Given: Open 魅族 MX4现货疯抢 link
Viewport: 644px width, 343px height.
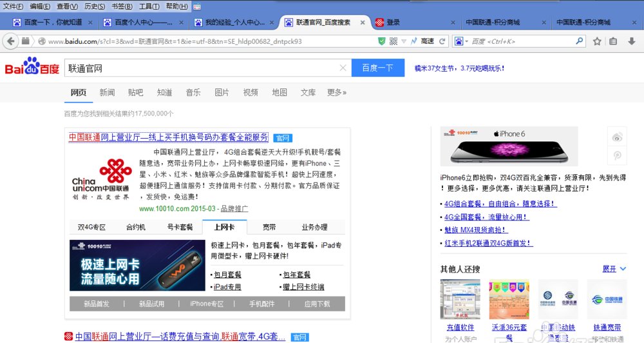Looking at the screenshot, I should 477,230.
